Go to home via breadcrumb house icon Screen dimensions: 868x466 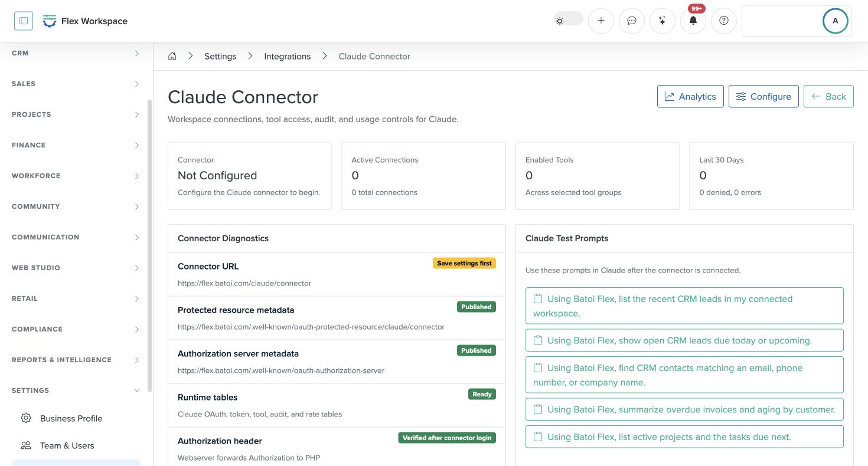pyautogui.click(x=172, y=56)
